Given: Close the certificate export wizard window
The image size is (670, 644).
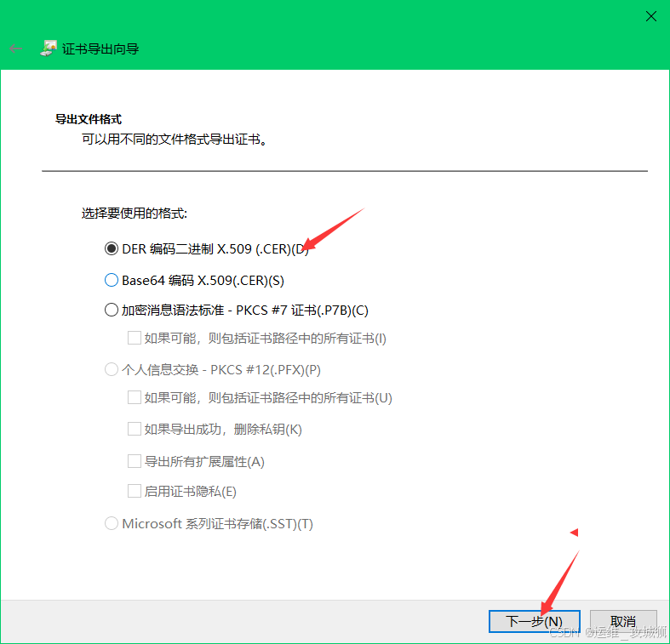Looking at the screenshot, I should (650, 16).
